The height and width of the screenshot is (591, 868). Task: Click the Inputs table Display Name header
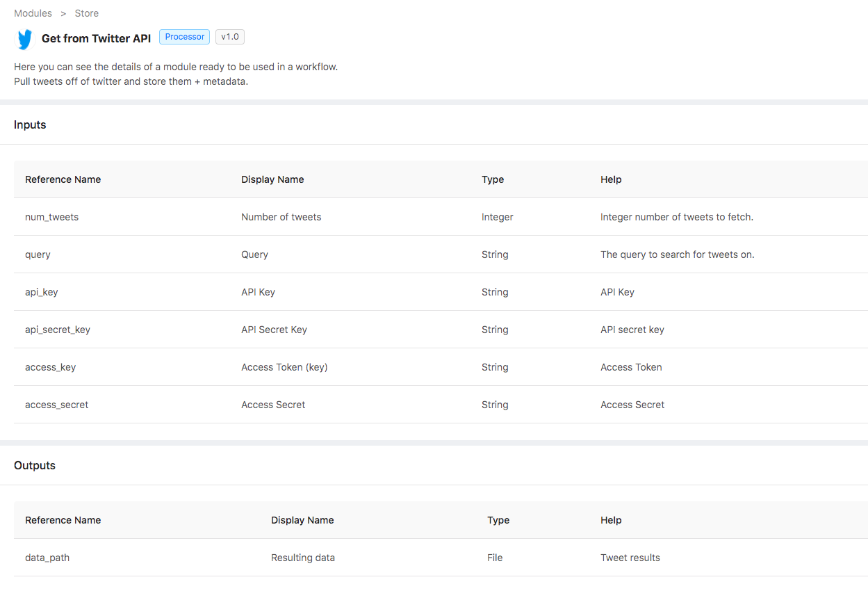[272, 179]
